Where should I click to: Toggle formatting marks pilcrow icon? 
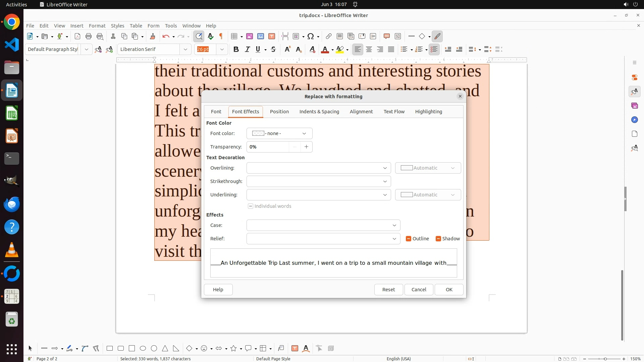221,36
